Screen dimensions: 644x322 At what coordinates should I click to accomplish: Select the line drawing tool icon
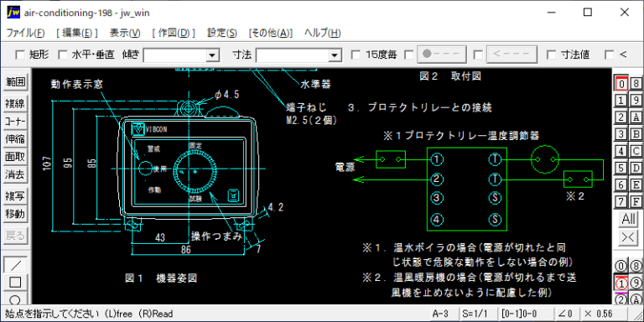(16, 264)
